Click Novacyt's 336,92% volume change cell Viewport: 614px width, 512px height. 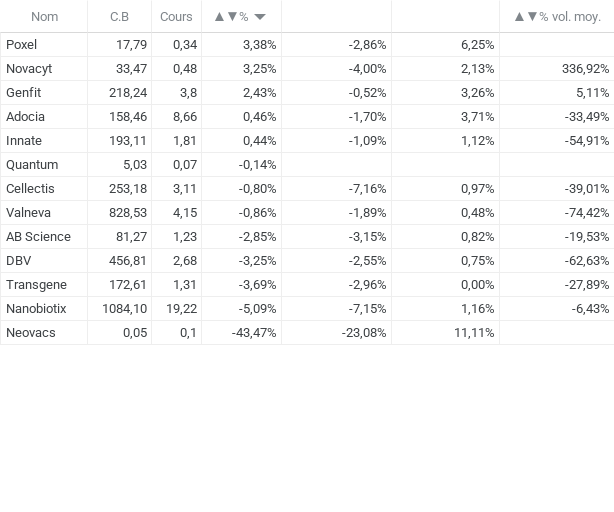[x=585, y=69]
